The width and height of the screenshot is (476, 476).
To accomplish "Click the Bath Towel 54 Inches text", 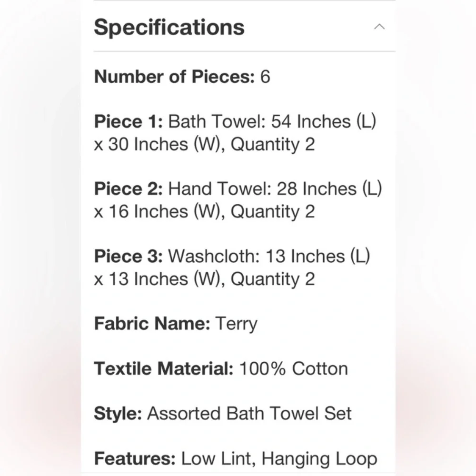I will click(x=272, y=121).
